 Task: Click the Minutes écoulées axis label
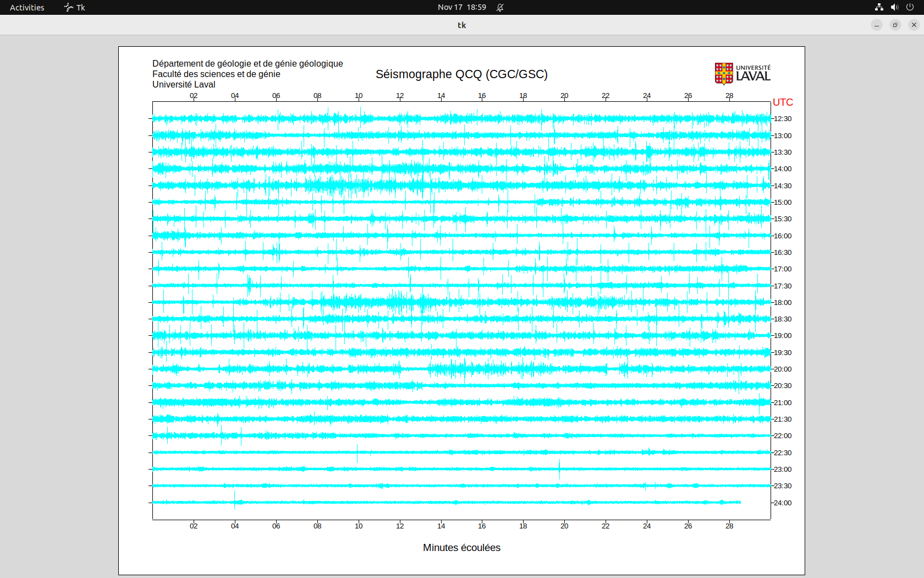tap(461, 548)
